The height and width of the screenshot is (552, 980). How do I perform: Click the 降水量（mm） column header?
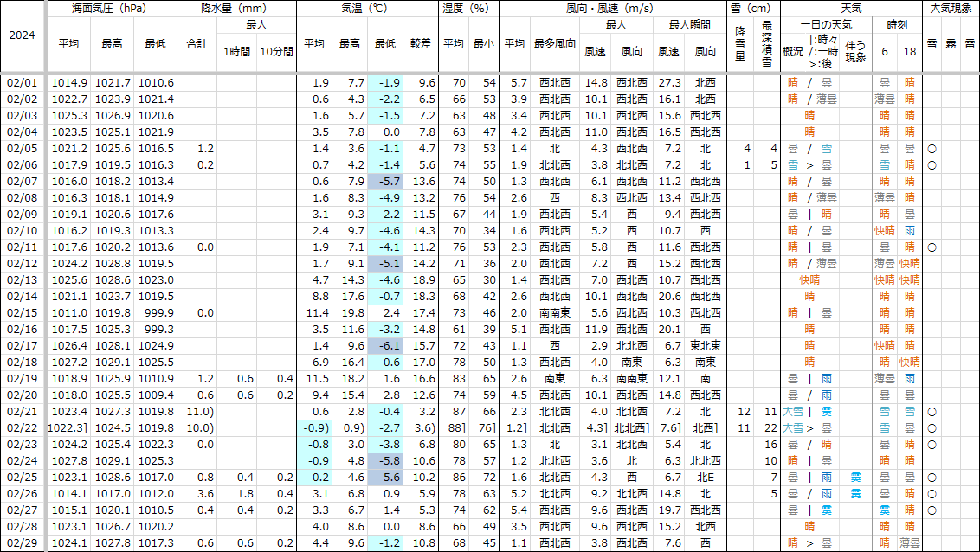click(x=236, y=9)
